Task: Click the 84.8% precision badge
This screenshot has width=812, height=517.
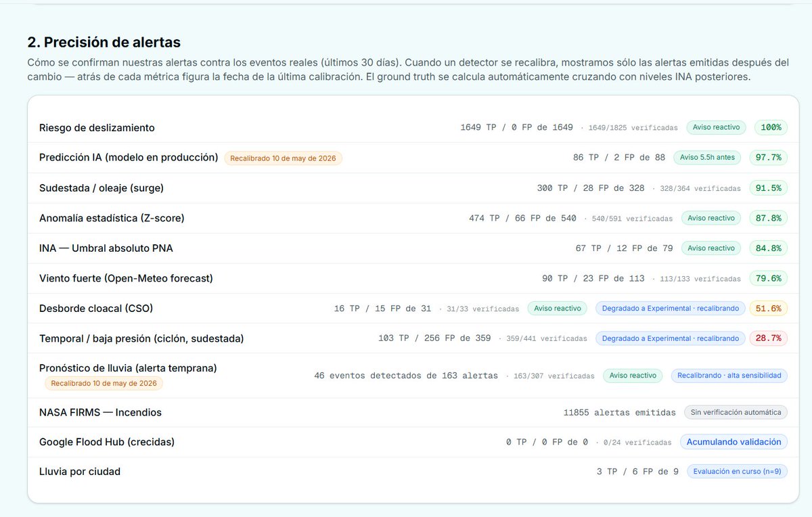Action: click(768, 248)
